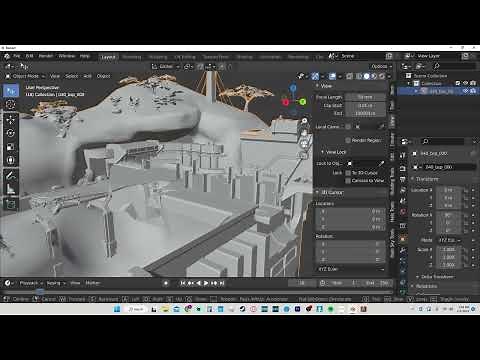The width and height of the screenshot is (480, 360).
Task: Toggle viewport overlays button
Action: click(x=332, y=76)
